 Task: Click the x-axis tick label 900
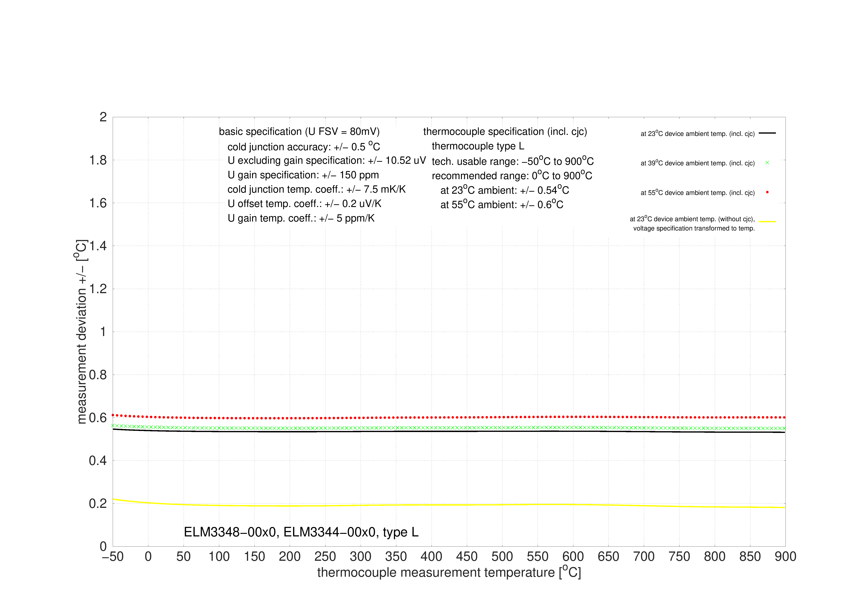pyautogui.click(x=785, y=557)
